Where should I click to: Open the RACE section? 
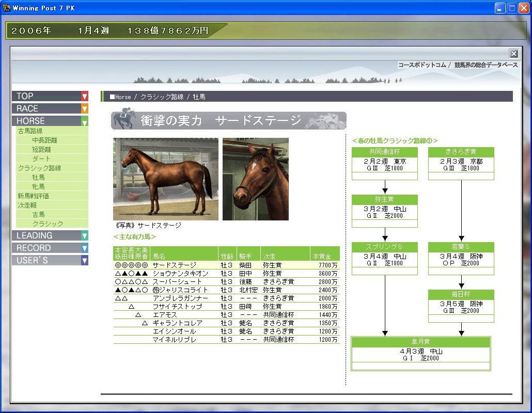46,108
